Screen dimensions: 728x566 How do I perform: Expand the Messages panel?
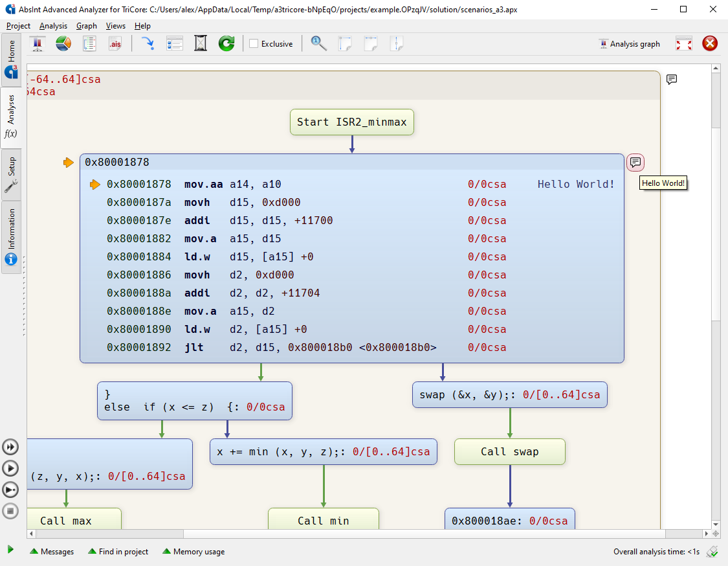click(x=52, y=552)
